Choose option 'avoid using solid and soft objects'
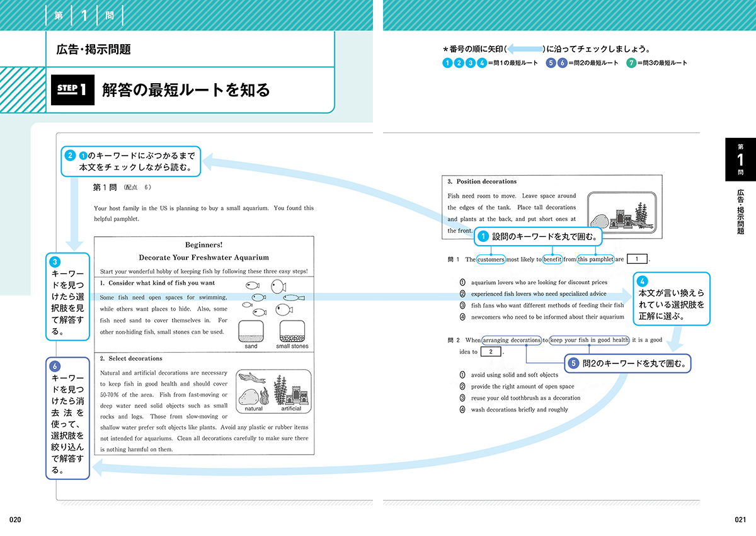Viewport: 756px width, 536px height. pos(508,375)
